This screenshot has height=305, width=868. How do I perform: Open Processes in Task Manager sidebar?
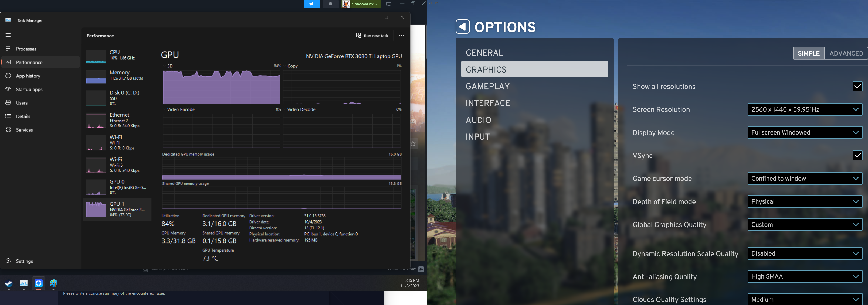[26, 49]
